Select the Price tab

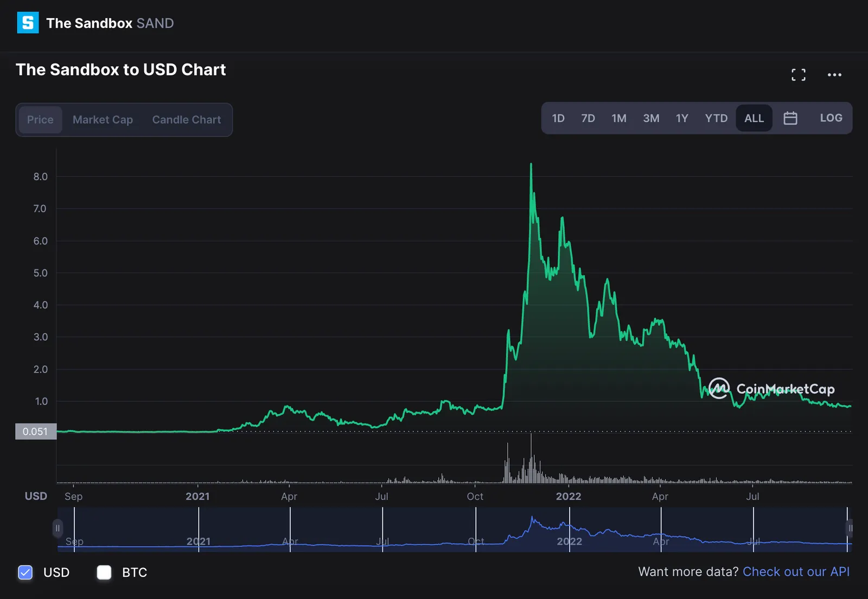point(40,120)
